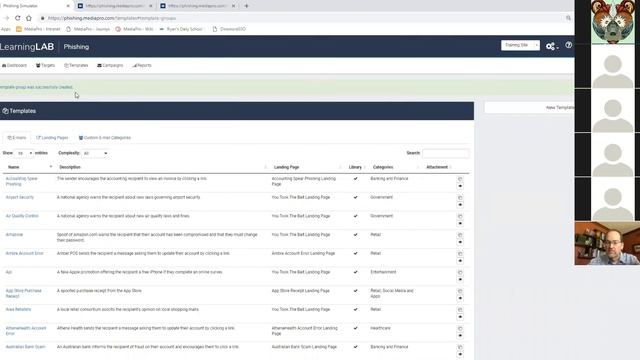
Task: Open the Templates navigation item
Action: [76, 65]
